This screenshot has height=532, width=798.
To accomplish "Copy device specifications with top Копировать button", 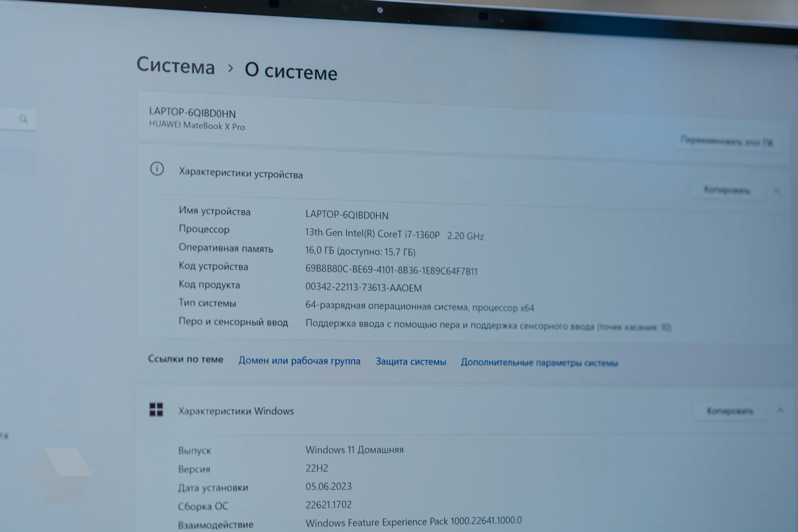I will point(727,190).
